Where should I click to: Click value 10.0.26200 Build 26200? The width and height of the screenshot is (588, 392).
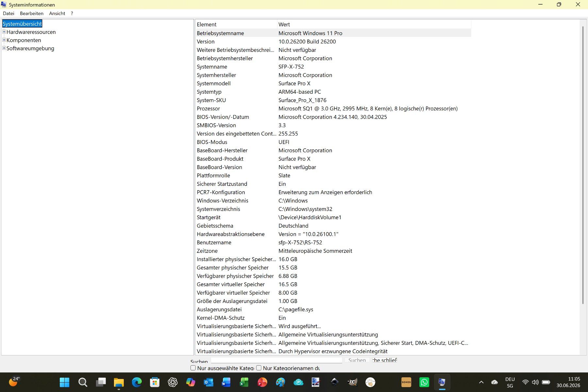(x=307, y=41)
